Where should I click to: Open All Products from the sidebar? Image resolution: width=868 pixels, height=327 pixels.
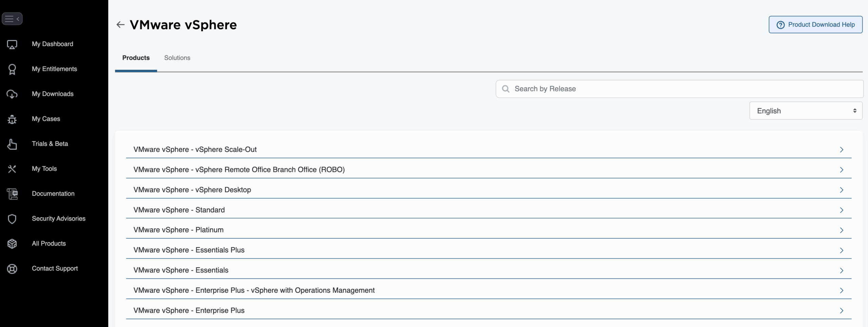pyautogui.click(x=48, y=243)
